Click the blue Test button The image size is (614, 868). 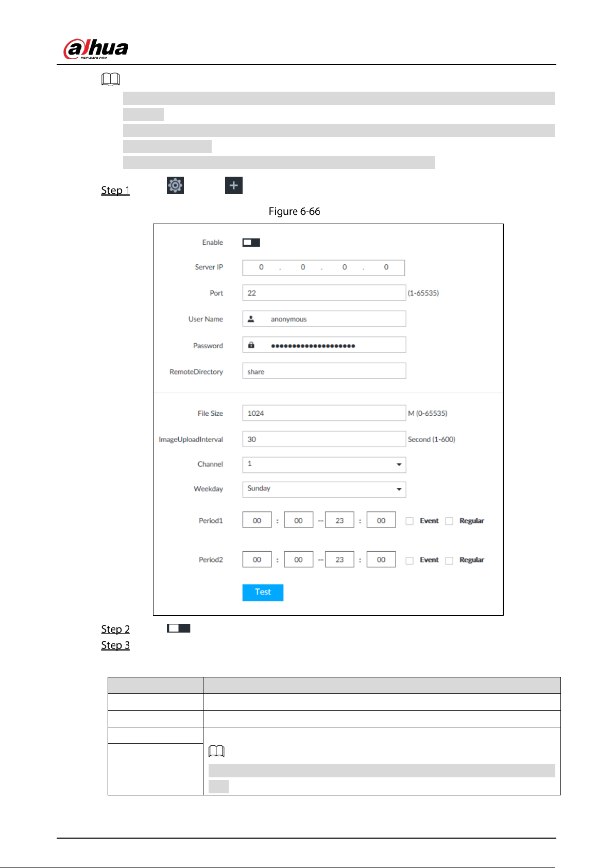[263, 592]
